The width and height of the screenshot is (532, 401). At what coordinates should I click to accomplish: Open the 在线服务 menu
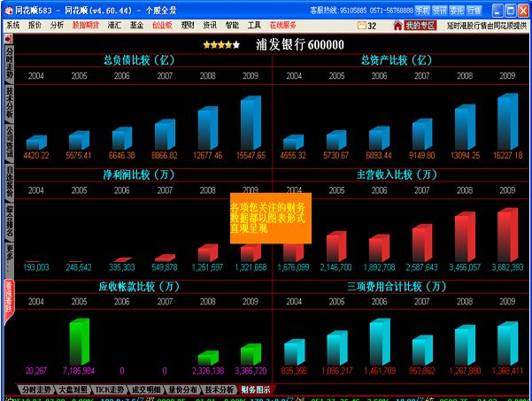(x=283, y=25)
